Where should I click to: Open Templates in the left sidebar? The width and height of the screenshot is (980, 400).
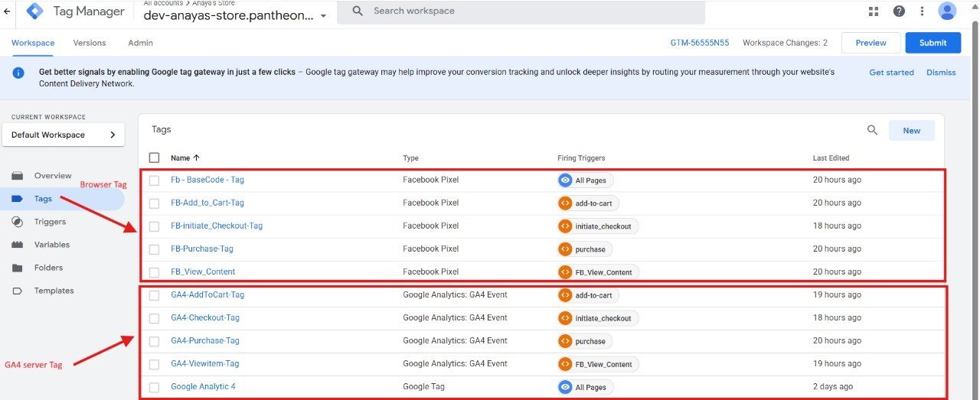54,291
